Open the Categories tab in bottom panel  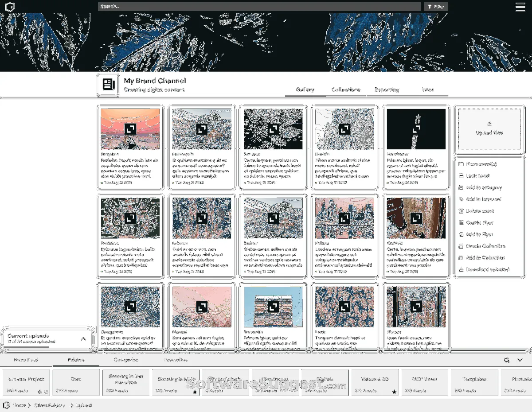pyautogui.click(x=125, y=360)
